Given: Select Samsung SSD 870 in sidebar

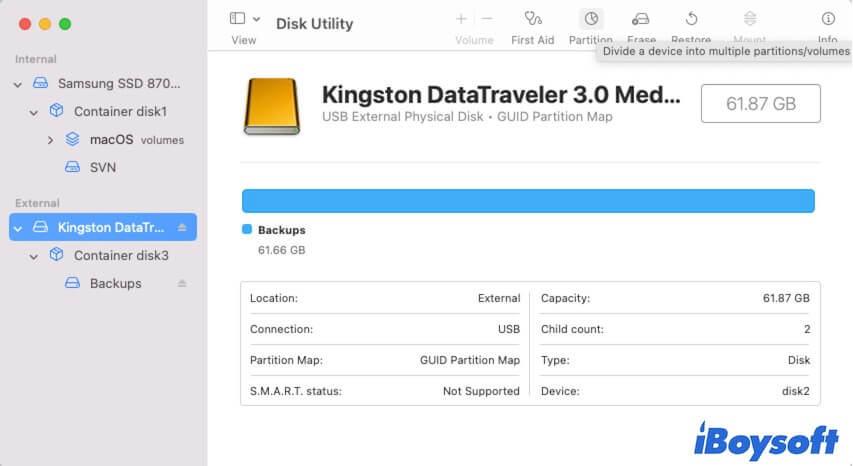Looking at the screenshot, I should coord(119,83).
